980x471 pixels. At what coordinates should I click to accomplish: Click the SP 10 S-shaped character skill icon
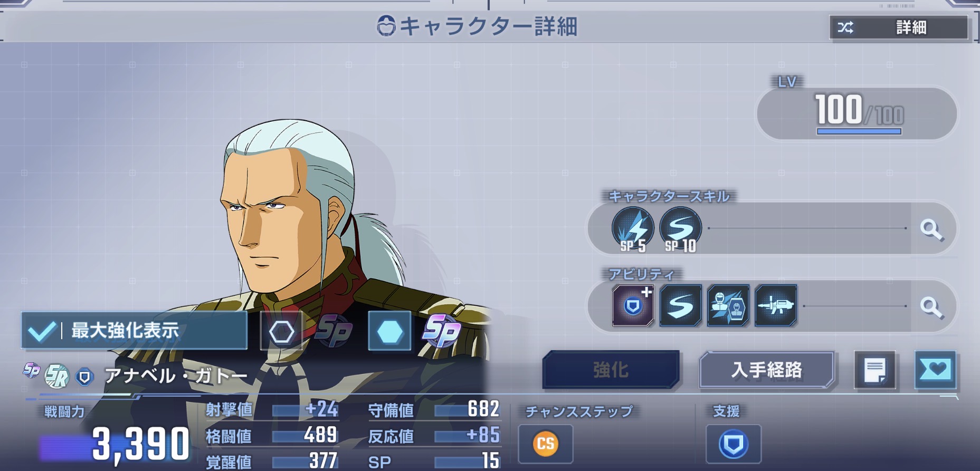tap(680, 229)
